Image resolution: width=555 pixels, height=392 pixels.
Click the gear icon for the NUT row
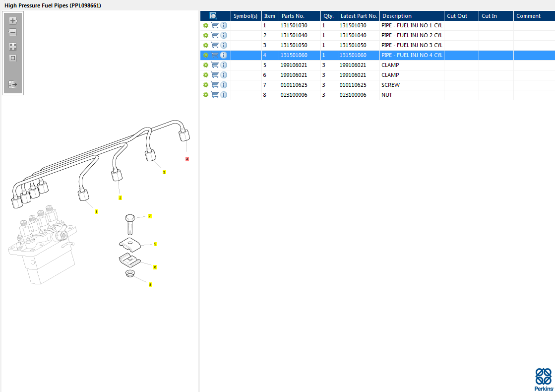tap(206, 95)
